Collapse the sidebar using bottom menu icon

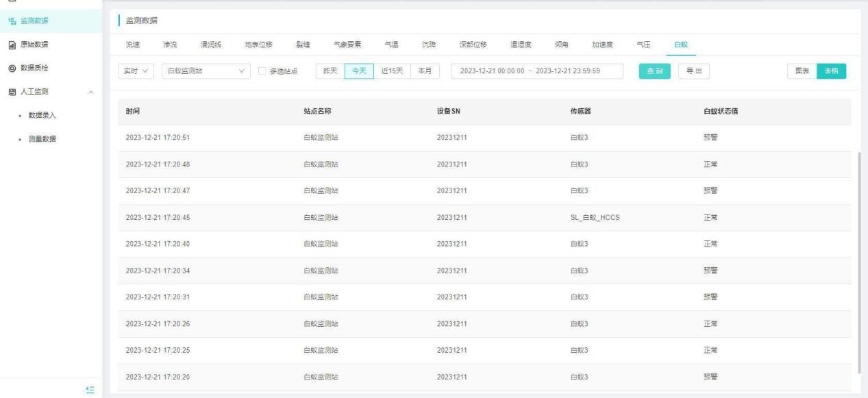point(89,389)
